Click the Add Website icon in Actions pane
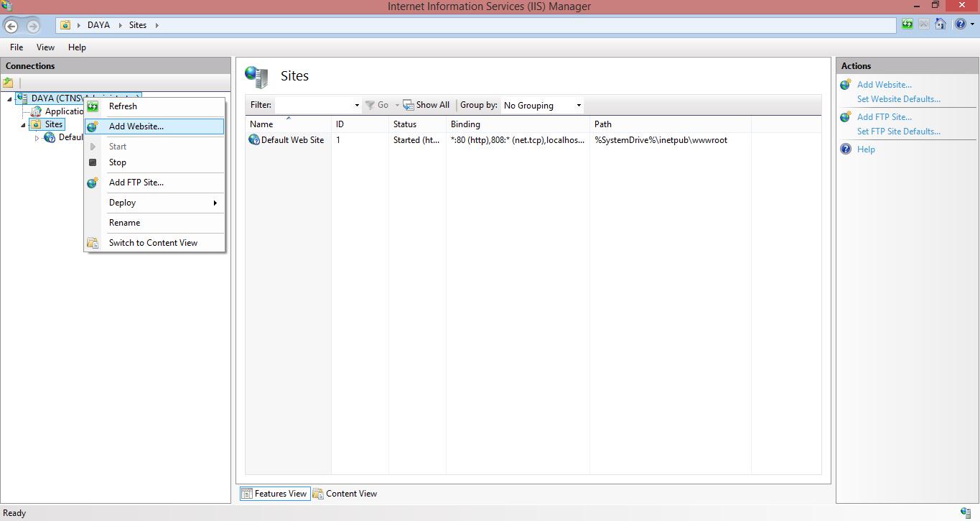This screenshot has width=980, height=521. pyautogui.click(x=846, y=85)
